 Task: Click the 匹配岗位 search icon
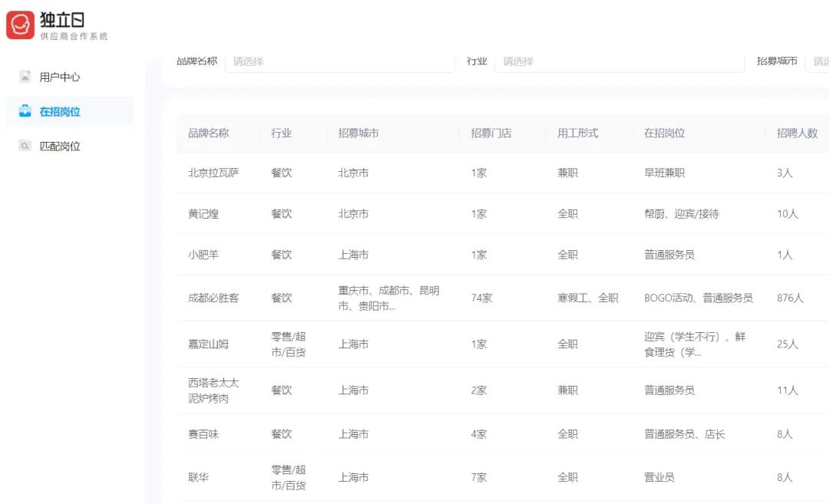[x=25, y=146]
